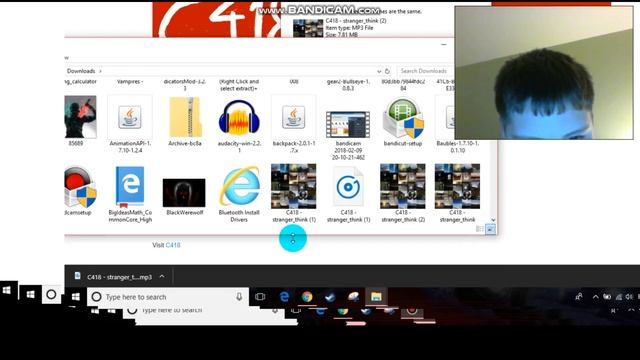
Task: Expand options chevron beside downloaded mp3
Action: 162,276
